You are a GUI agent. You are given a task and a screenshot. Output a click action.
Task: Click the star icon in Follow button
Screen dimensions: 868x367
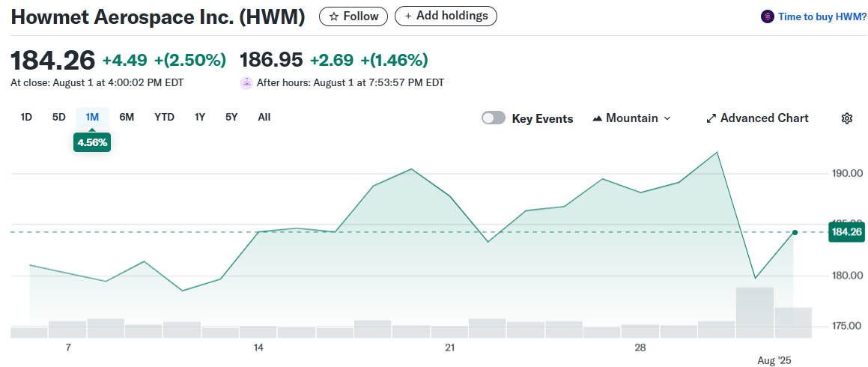click(334, 16)
